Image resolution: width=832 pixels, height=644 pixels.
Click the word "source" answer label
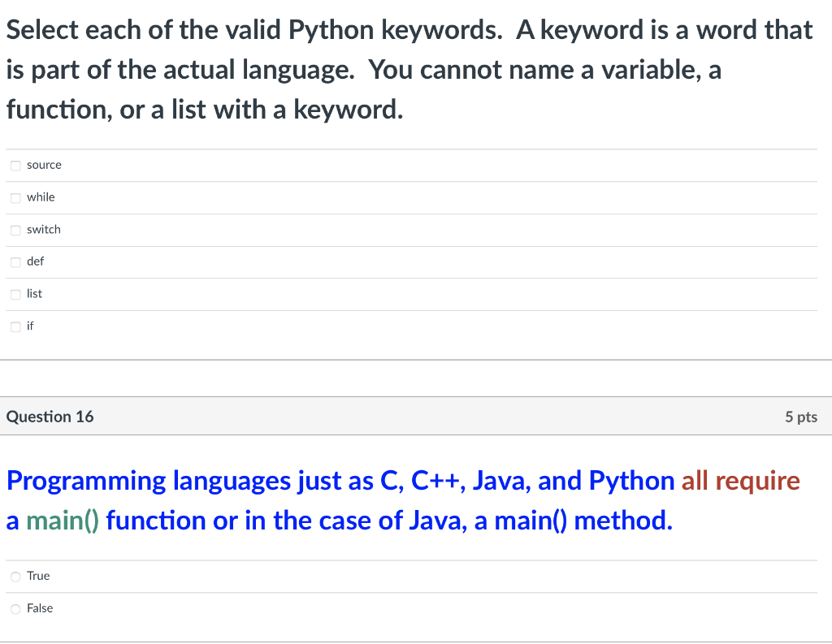(44, 165)
